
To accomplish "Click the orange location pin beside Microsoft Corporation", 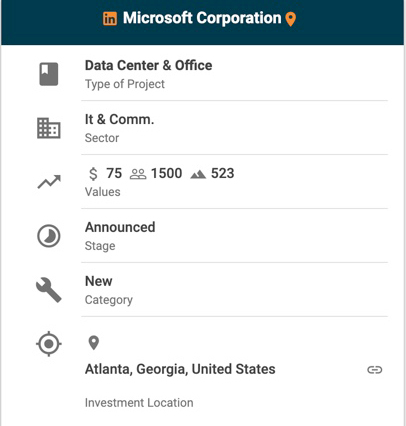I will pos(291,19).
